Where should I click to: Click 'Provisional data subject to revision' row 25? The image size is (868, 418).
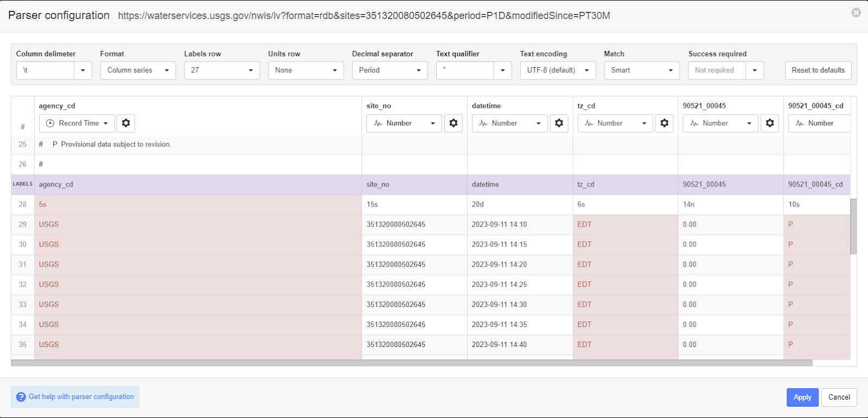pyautogui.click(x=198, y=144)
